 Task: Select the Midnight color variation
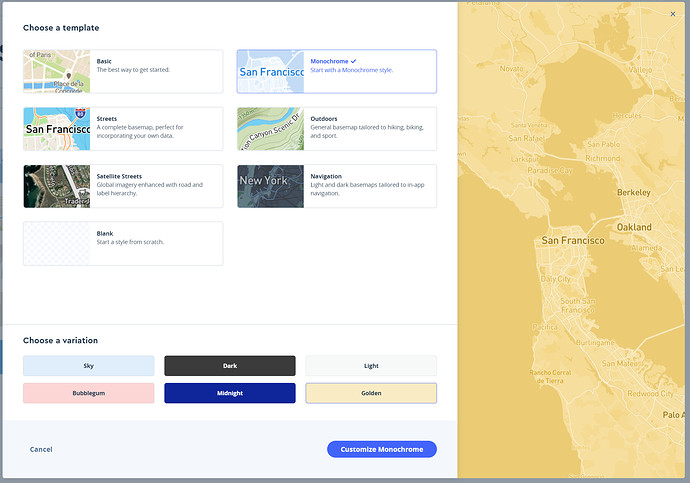click(x=230, y=393)
